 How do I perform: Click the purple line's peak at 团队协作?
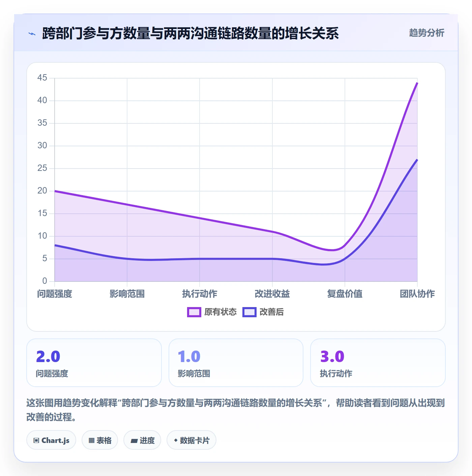(417, 83)
